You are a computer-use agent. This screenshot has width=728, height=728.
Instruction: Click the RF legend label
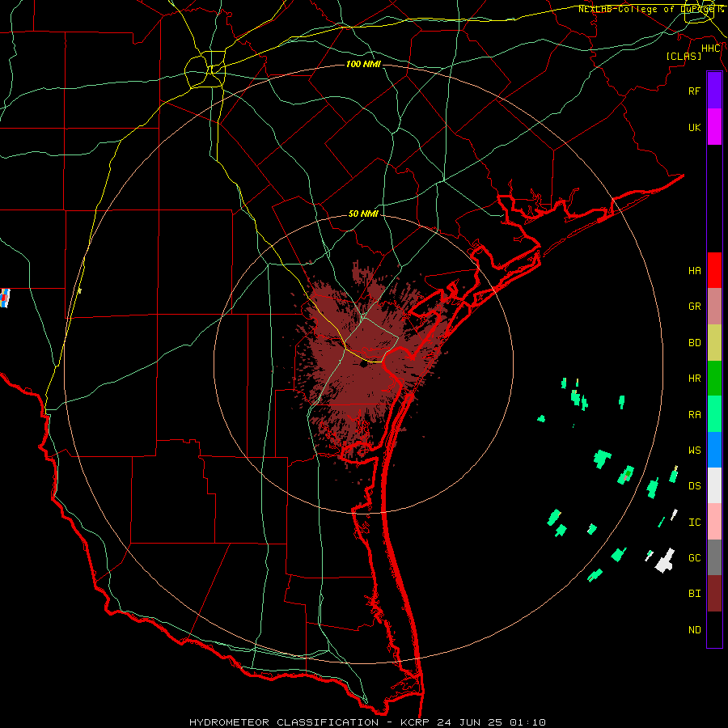click(694, 91)
